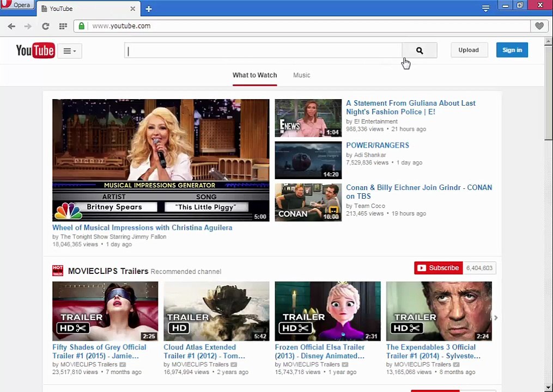Click the YouTube logo
Screen dimensions: 553x392
[35, 51]
